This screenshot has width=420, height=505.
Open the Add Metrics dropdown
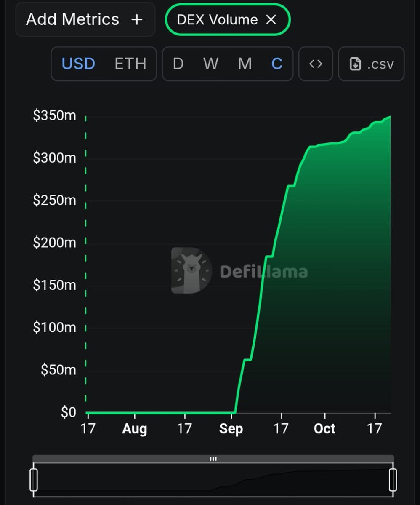coord(85,20)
